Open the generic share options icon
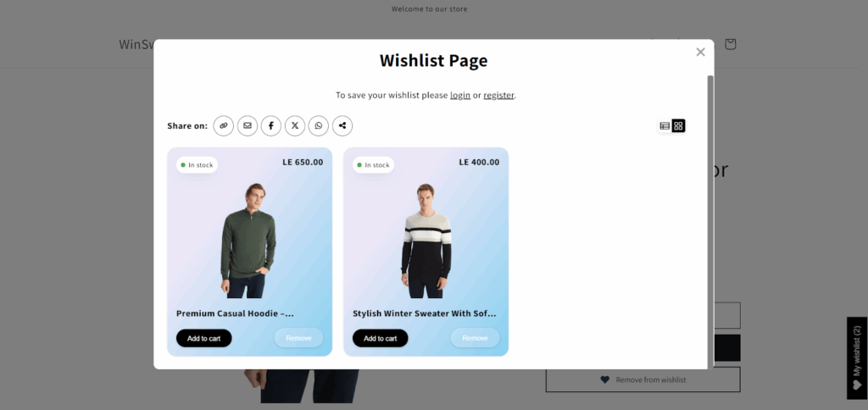868x410 pixels. point(342,125)
